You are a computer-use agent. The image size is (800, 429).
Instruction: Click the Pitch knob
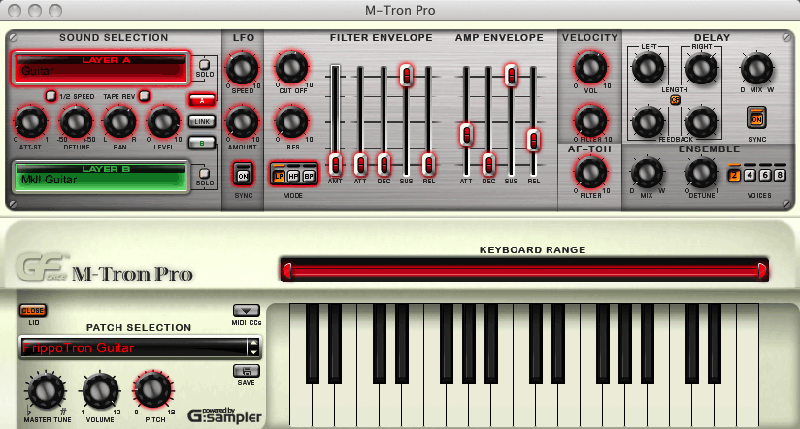[153, 390]
